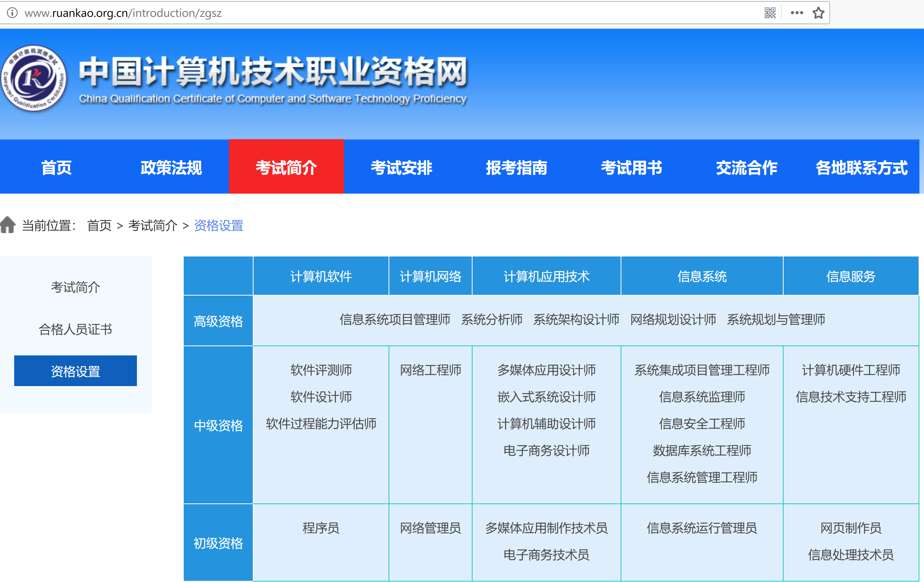This screenshot has width=924, height=582.
Task: Click the site info icon beside URL
Action: click(x=12, y=13)
